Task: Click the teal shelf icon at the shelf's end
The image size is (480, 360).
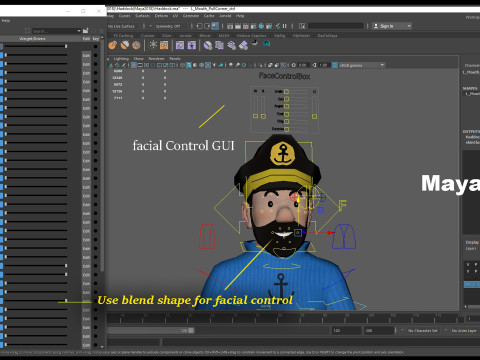Action: pyautogui.click(x=267, y=43)
